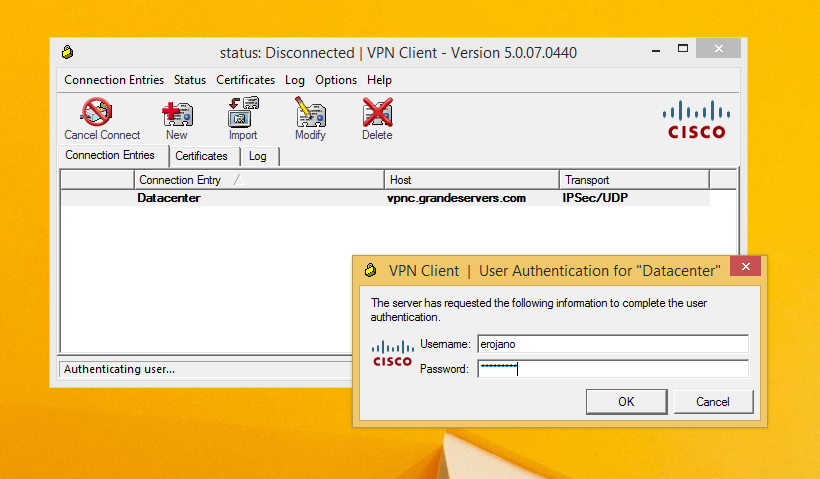Click the Username input field
The width and height of the screenshot is (820, 479).
pos(612,344)
